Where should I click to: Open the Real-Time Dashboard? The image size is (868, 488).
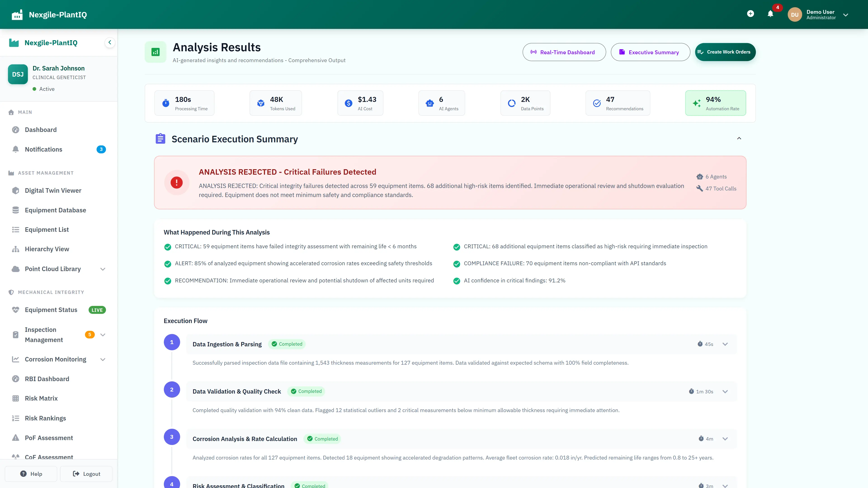pyautogui.click(x=564, y=52)
